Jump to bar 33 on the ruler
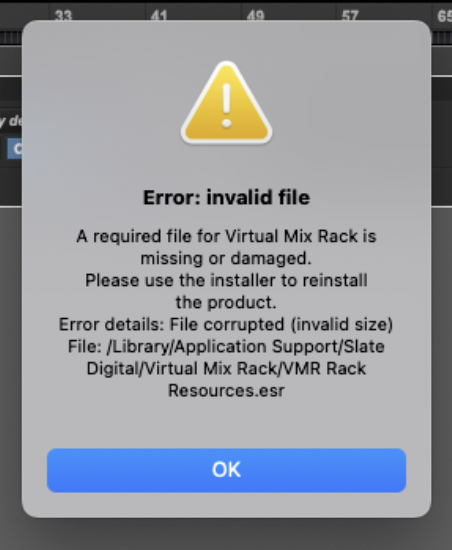This screenshot has height=550, width=452. (63, 15)
